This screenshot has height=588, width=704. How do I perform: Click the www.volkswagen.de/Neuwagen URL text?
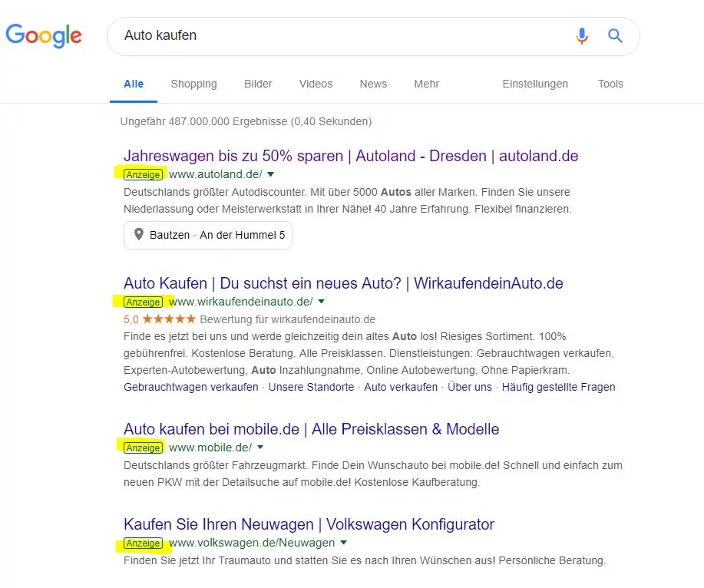tap(252, 543)
